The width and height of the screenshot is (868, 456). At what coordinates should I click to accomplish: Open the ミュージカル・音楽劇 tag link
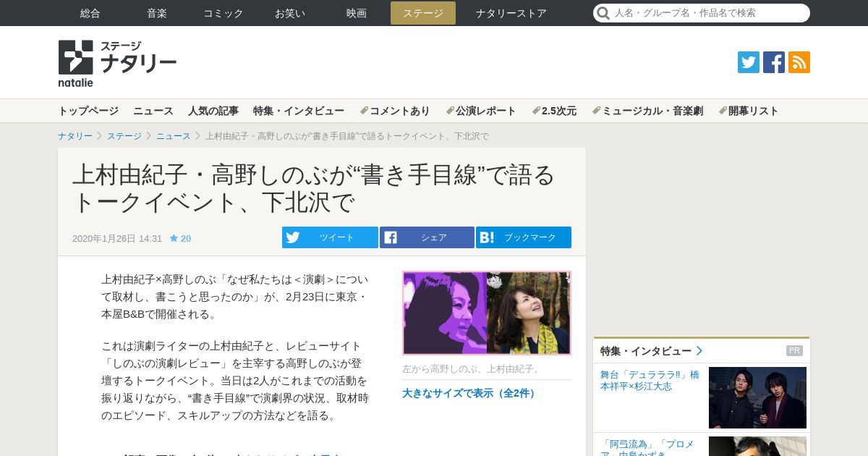[x=647, y=111]
